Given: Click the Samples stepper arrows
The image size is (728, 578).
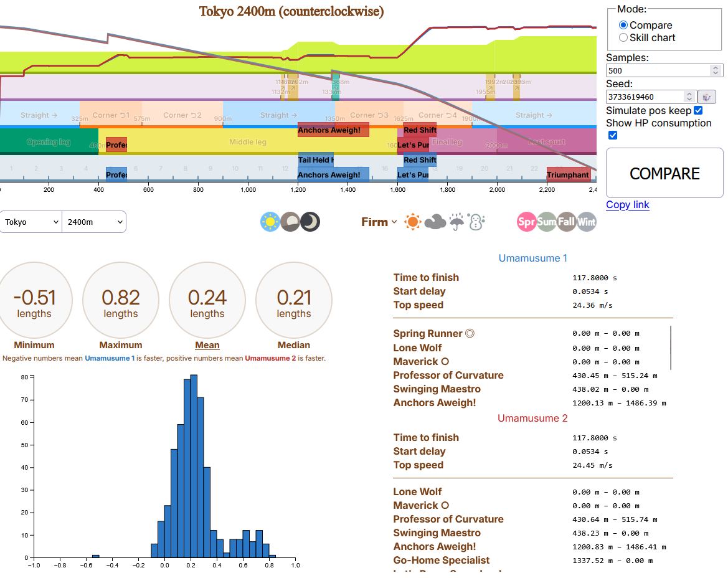Looking at the screenshot, I should [x=716, y=70].
